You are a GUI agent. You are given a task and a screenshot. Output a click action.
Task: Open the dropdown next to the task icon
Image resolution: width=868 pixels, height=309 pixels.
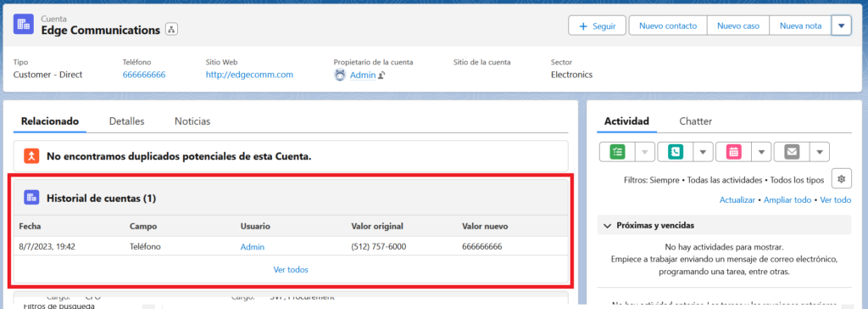point(644,151)
